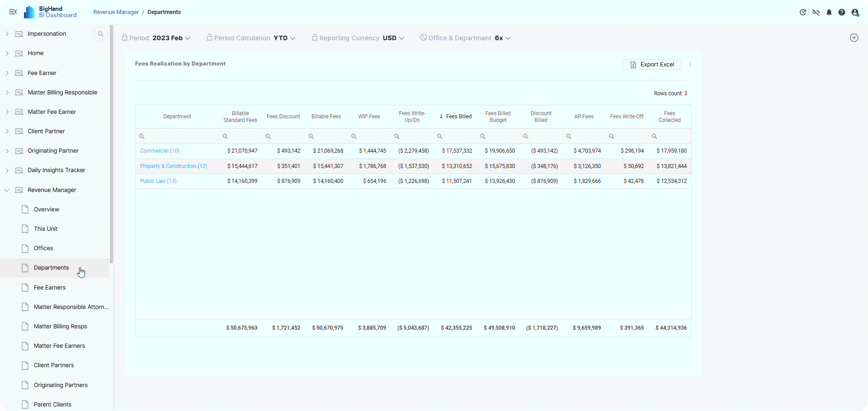The height and width of the screenshot is (411, 868).
Task: Click the Billable Fees filter search icon
Action: pyautogui.click(x=311, y=136)
